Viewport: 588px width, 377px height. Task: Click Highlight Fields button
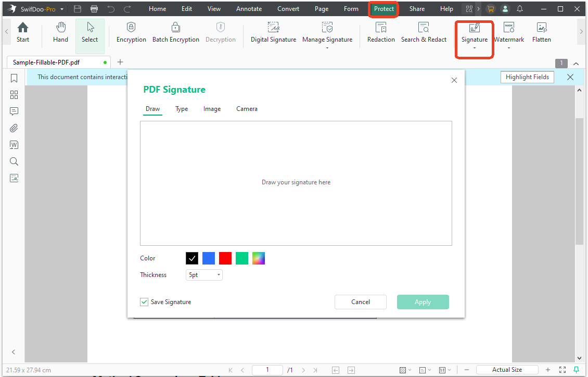tap(527, 77)
